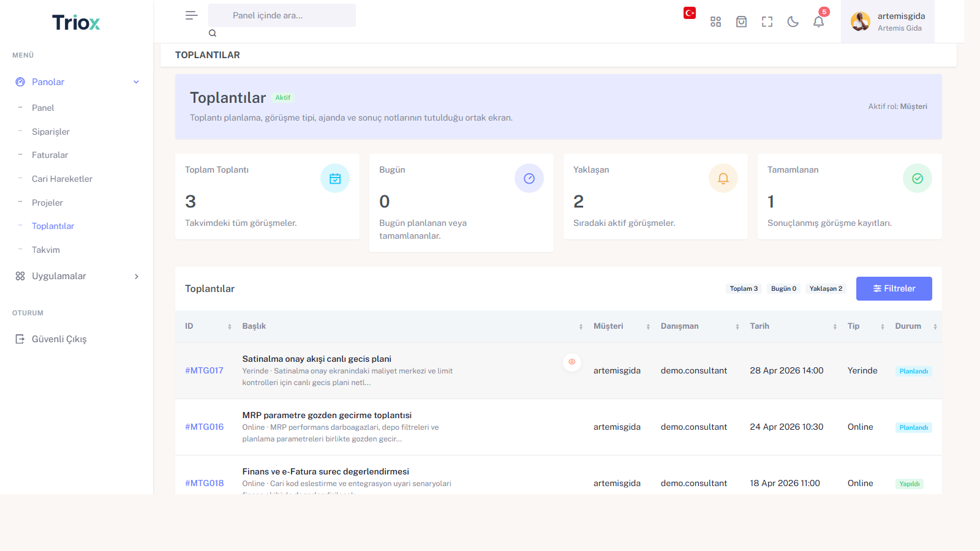The width and height of the screenshot is (980, 551).
Task: Open meeting #MTG018 link
Action: 204,483
